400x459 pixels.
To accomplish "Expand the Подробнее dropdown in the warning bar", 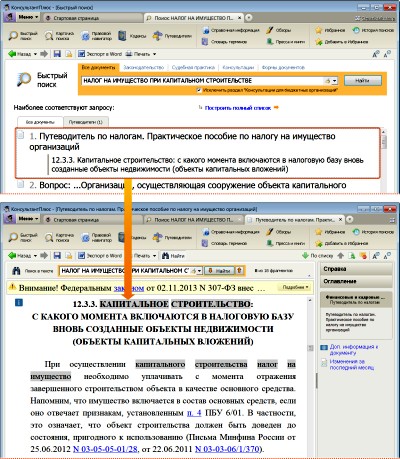I will (295, 287).
